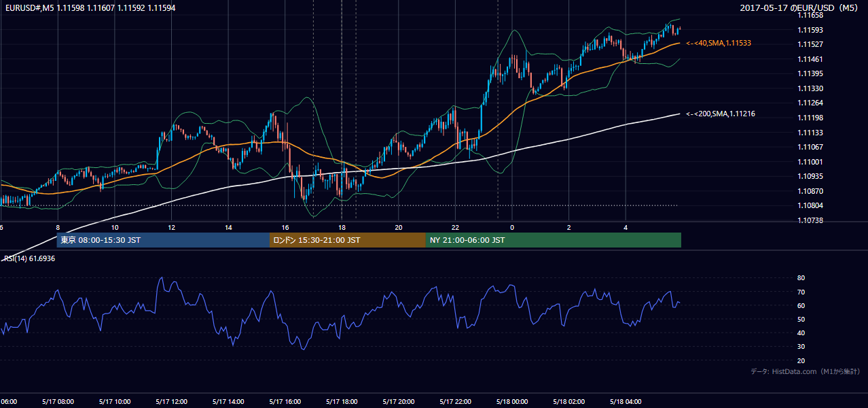This screenshot has height=408, width=868.
Task: Click price axis value 1.10738
Action: coord(810,220)
